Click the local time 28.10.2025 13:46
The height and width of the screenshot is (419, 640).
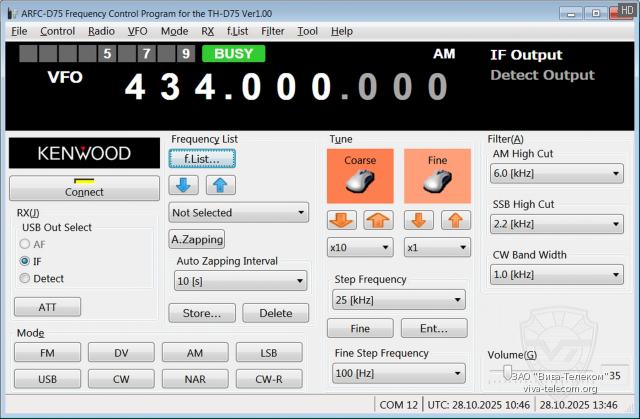coord(578,405)
